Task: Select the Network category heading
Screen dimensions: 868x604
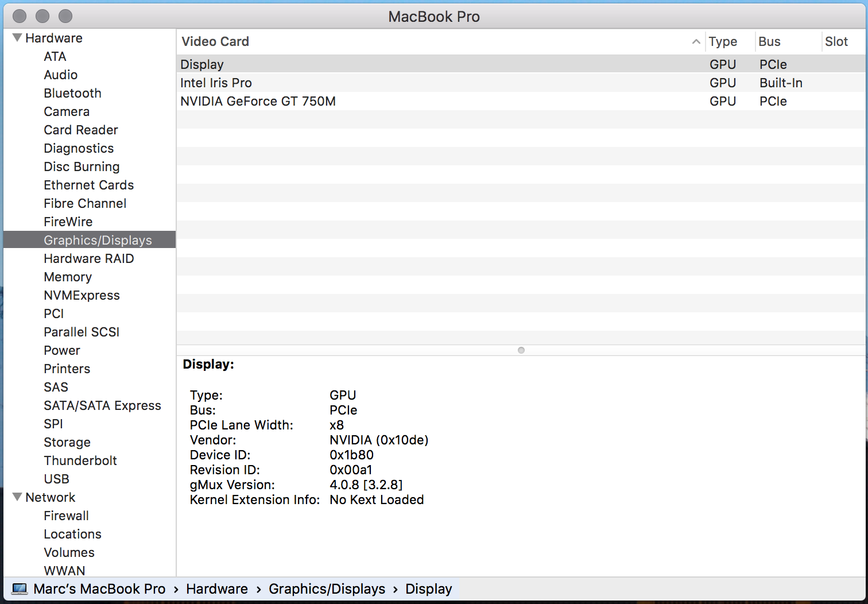Action: (x=51, y=497)
